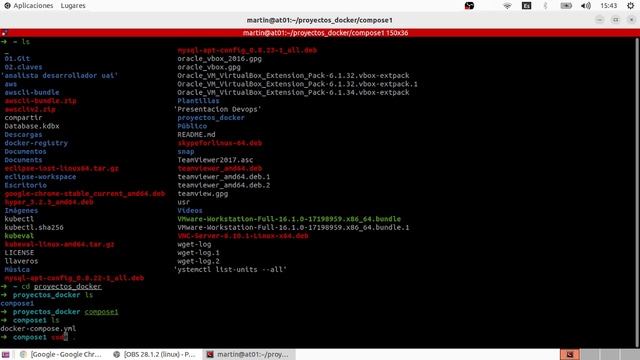Viewport: 640px width, 360px height.
Task: Open the volume sound indicator
Action: pos(586,6)
